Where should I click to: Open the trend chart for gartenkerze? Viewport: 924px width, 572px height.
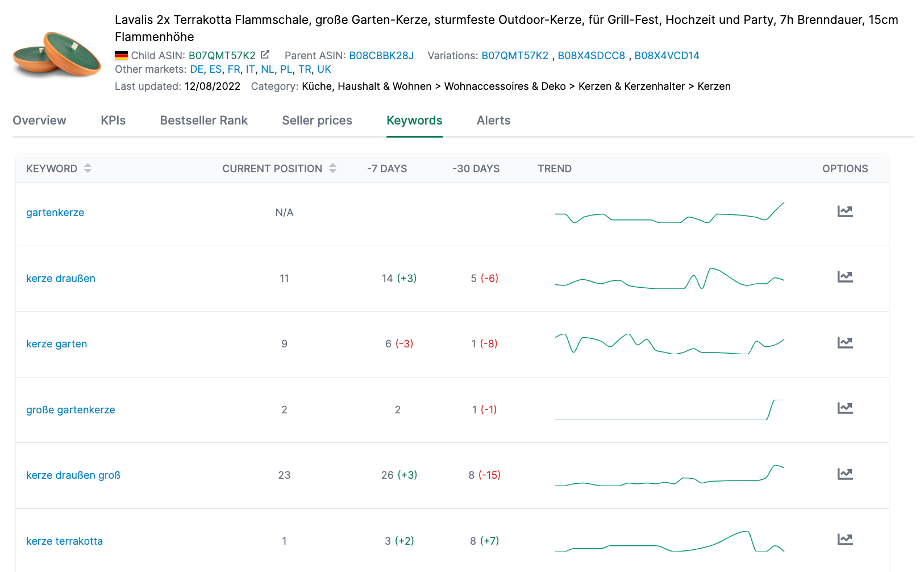coord(846,211)
